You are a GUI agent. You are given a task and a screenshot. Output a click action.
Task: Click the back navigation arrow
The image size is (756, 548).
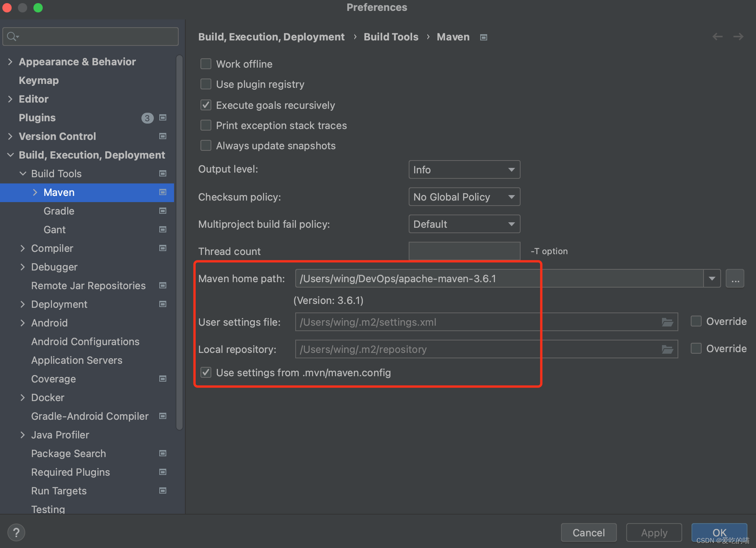coord(717,37)
